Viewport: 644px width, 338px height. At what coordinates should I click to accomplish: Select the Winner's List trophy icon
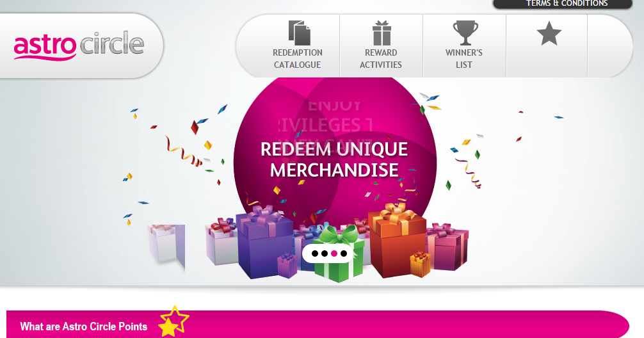point(465,33)
